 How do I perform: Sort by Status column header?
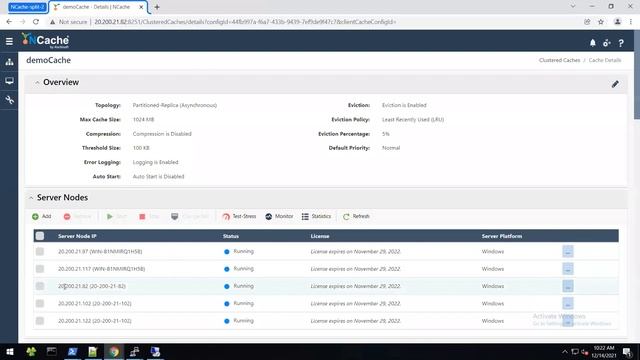click(x=231, y=236)
